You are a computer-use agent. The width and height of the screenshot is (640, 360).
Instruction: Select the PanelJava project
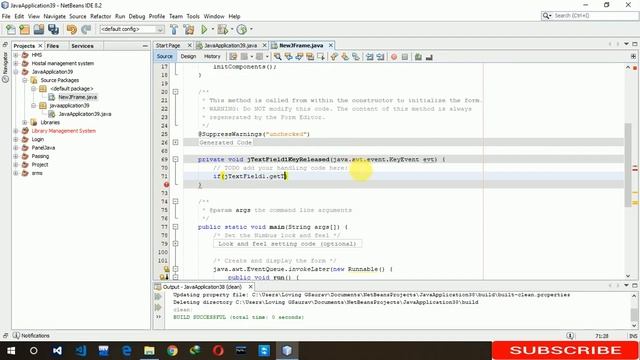pos(43,148)
